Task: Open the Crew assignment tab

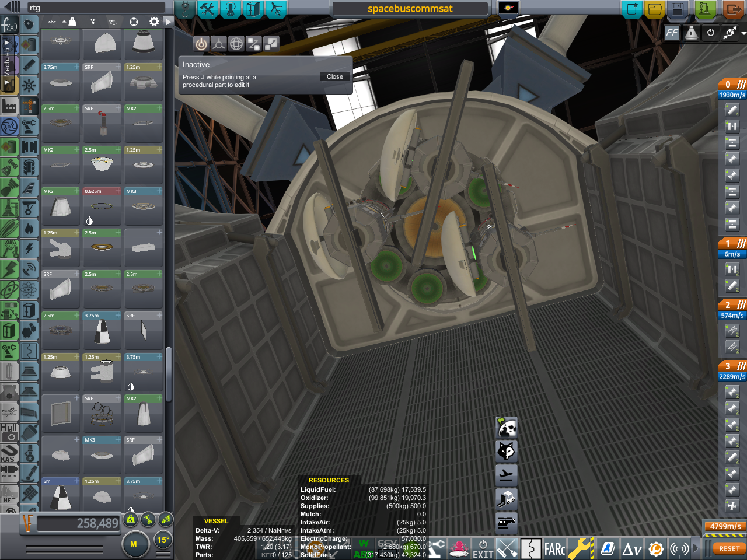Action: click(x=230, y=9)
